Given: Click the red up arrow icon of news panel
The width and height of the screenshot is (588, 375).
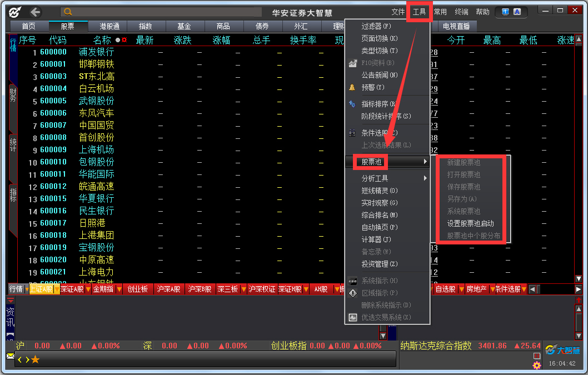Looking at the screenshot, I should 579,300.
